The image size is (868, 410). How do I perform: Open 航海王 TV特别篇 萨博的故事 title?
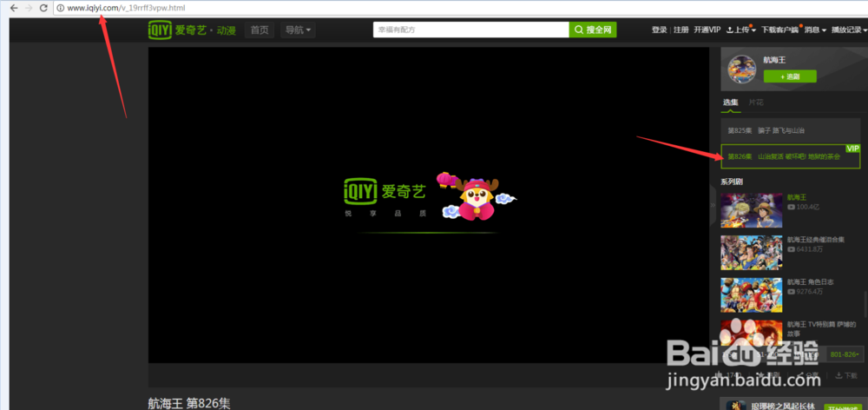tap(821, 329)
